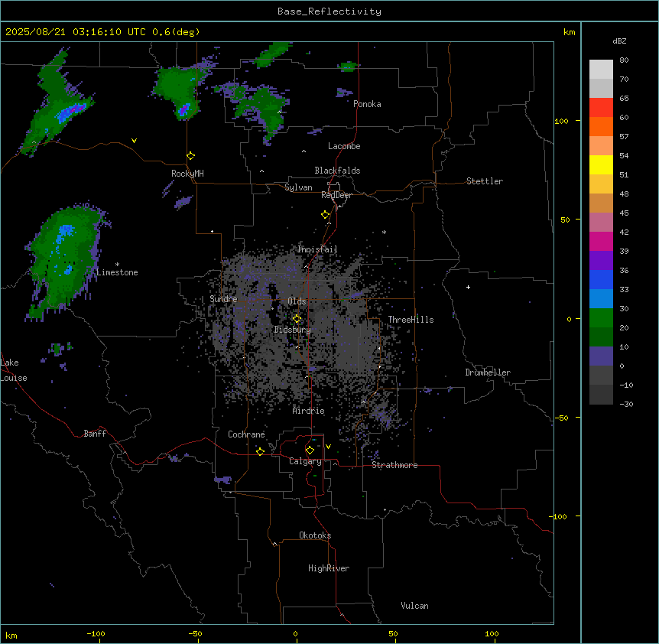Select the -50 tick on the vertical axis

[561, 418]
